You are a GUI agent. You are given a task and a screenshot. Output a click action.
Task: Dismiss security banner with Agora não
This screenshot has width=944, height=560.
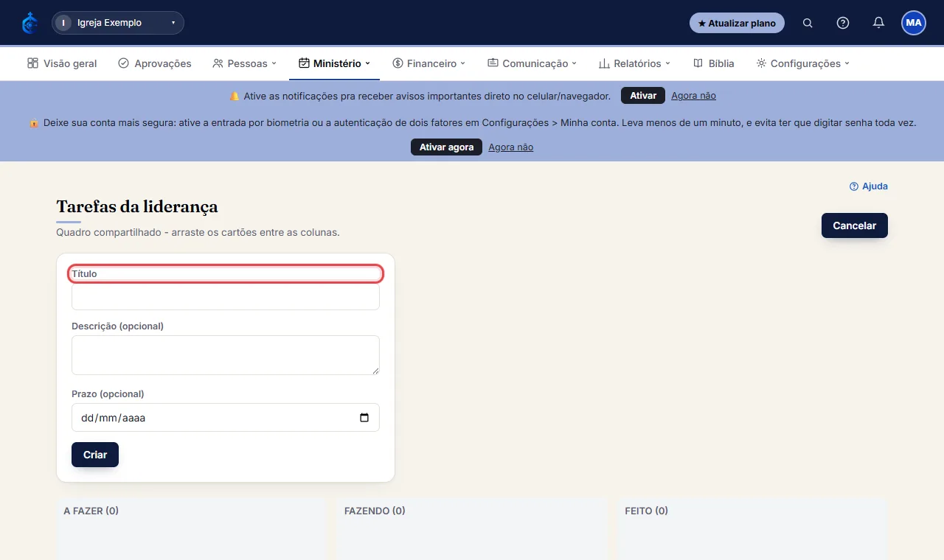pos(510,147)
